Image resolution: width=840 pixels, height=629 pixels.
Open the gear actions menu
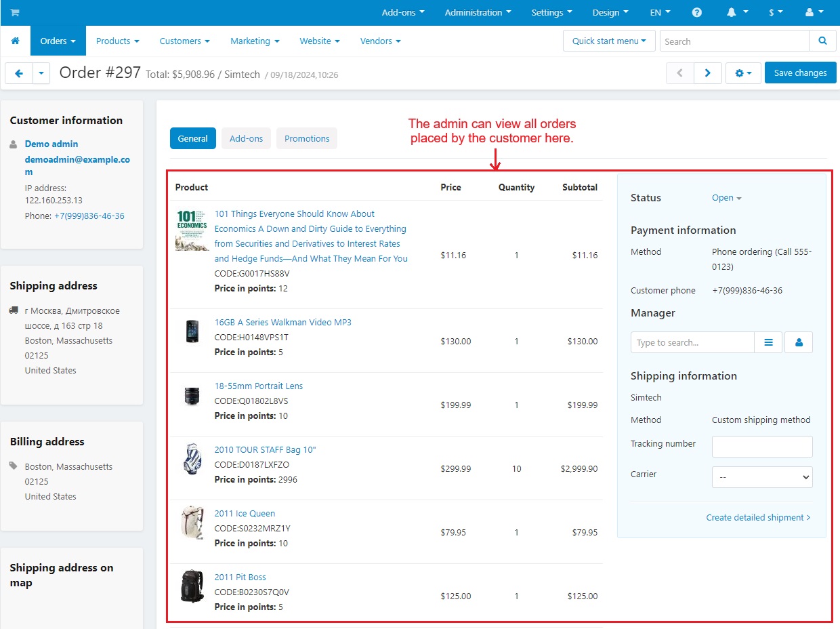click(743, 73)
